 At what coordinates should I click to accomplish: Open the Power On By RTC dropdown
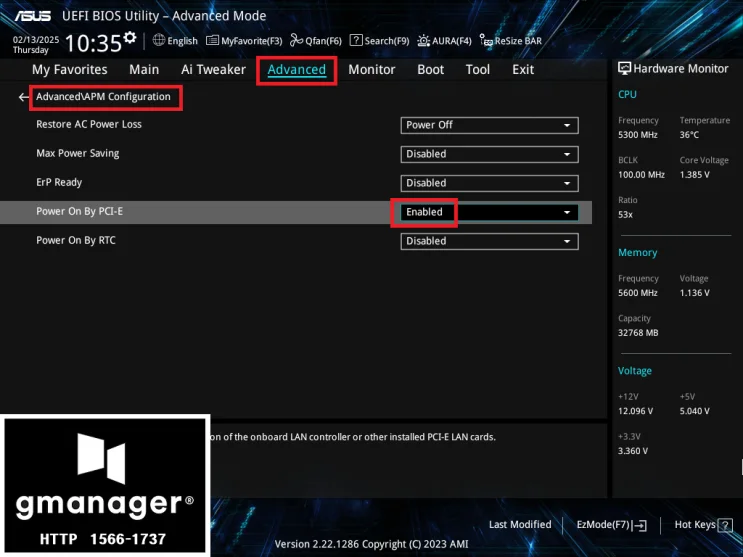tap(489, 241)
